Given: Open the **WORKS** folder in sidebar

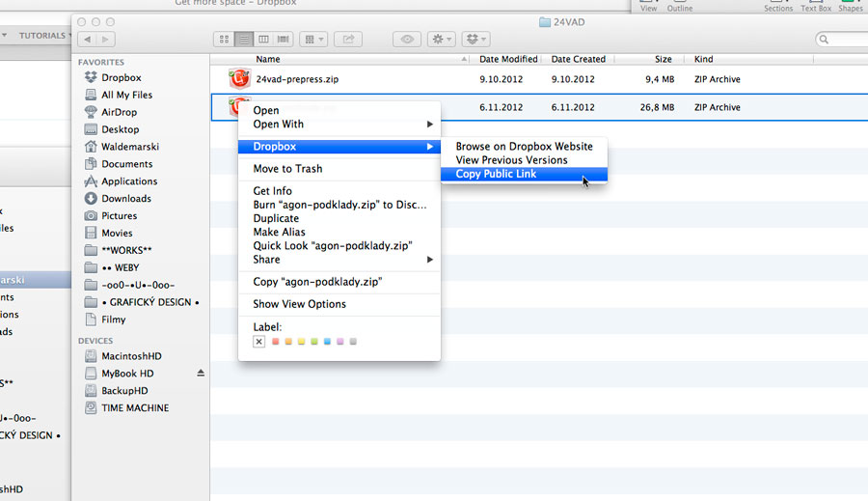Looking at the screenshot, I should coord(126,250).
